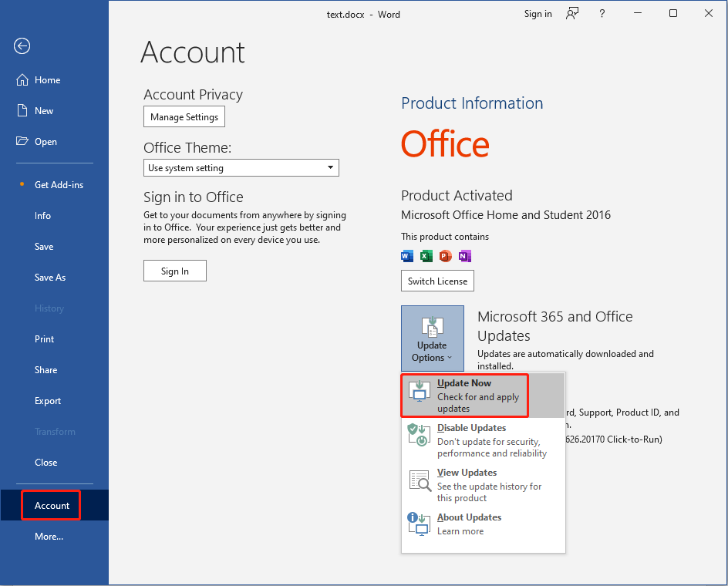This screenshot has width=728, height=586.
Task: Click the question mark help icon
Action: tap(602, 14)
